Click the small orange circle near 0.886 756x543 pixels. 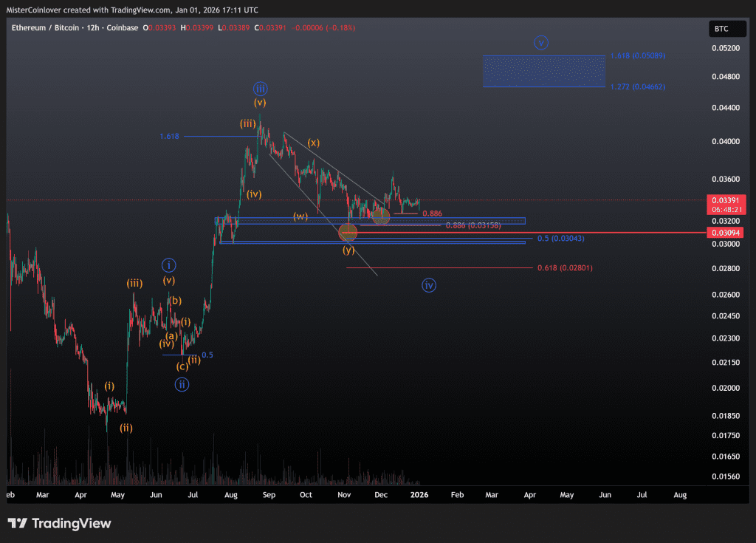pos(381,216)
